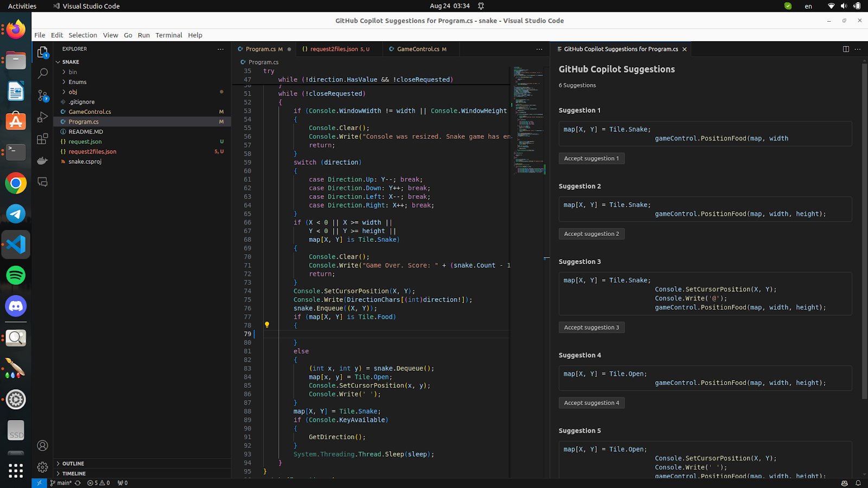The width and height of the screenshot is (868, 488).
Task: Split the Copilot suggestions editor right
Action: pos(846,49)
